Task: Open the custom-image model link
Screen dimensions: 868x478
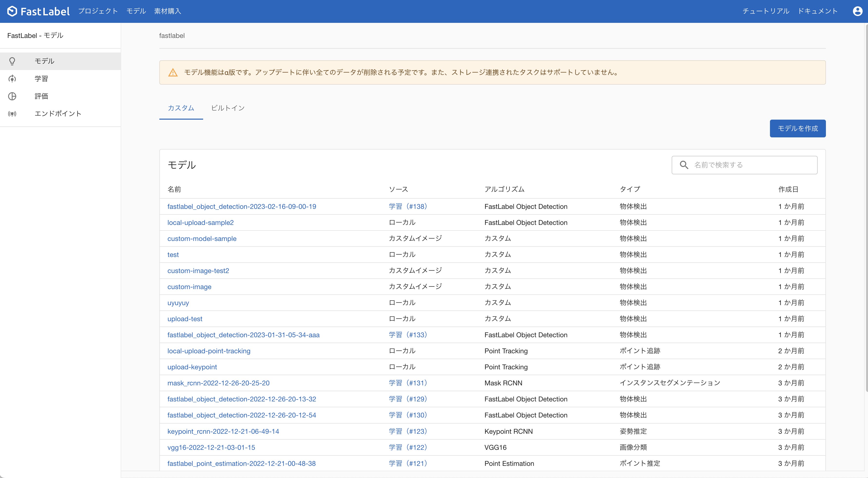Action: (189, 287)
